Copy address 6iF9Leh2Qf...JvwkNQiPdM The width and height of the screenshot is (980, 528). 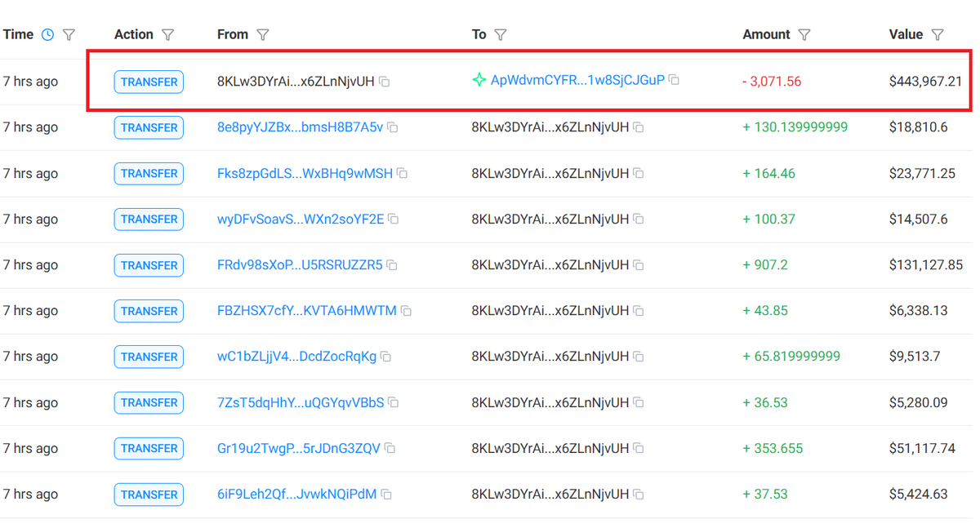point(386,495)
